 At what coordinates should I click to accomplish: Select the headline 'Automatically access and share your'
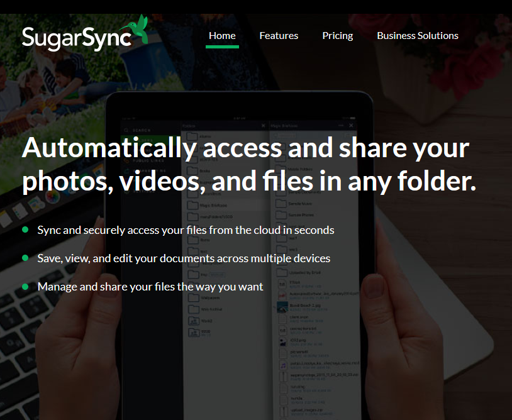pos(245,148)
